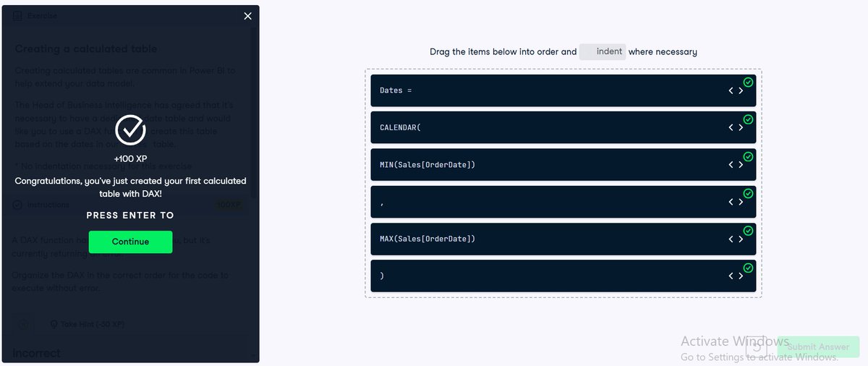
Task: Indent the MAX(Sales[OrderDate]) line right
Action: [741, 239]
